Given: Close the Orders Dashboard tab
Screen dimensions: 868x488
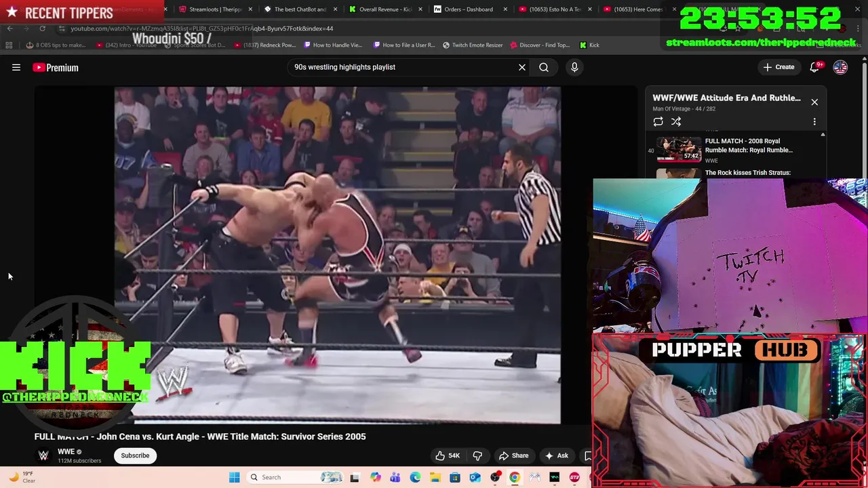Looking at the screenshot, I should pyautogui.click(x=505, y=9).
